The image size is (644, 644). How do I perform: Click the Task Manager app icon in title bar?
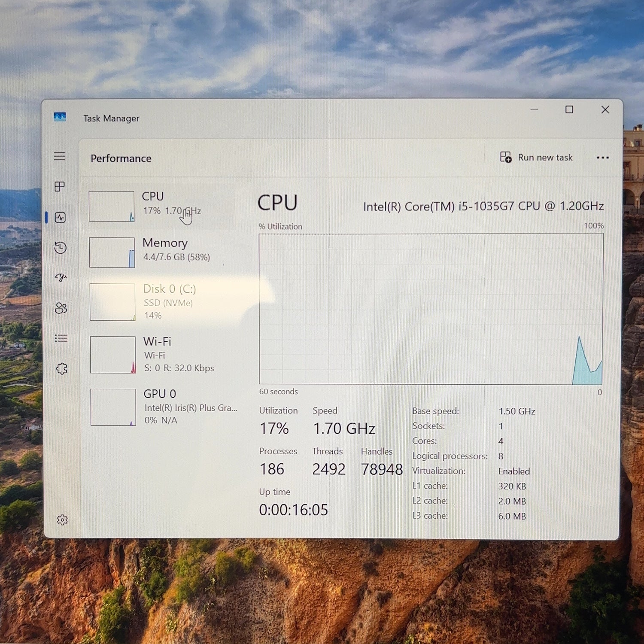(60, 117)
